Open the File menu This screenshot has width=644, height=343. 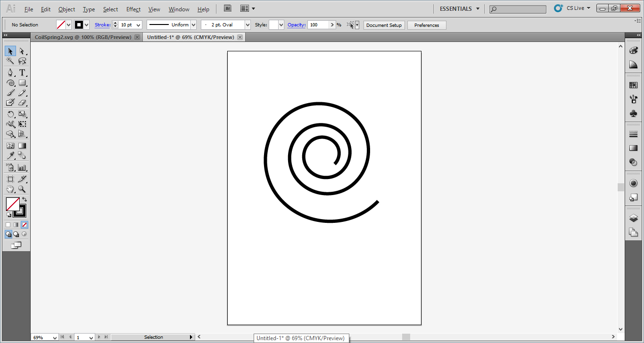pyautogui.click(x=29, y=9)
